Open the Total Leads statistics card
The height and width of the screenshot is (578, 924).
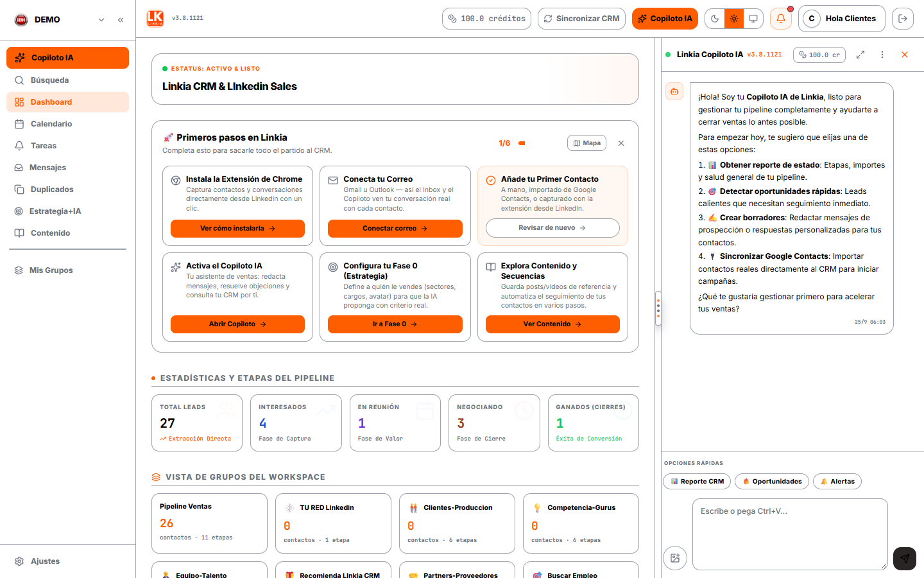tap(197, 423)
